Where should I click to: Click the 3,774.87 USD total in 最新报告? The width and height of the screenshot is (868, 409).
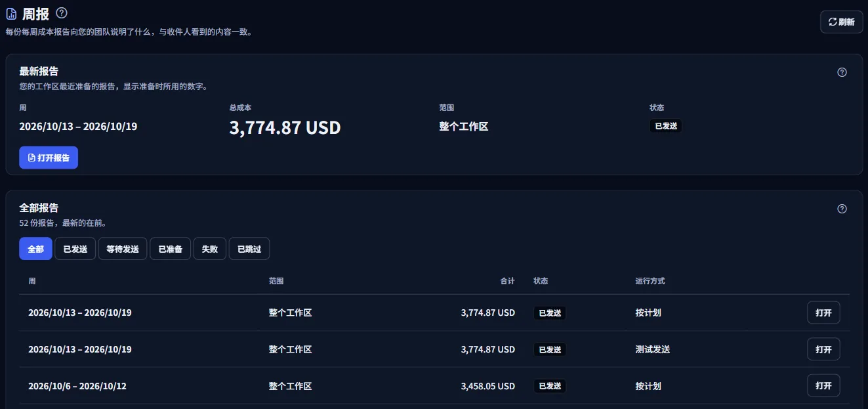(x=285, y=127)
